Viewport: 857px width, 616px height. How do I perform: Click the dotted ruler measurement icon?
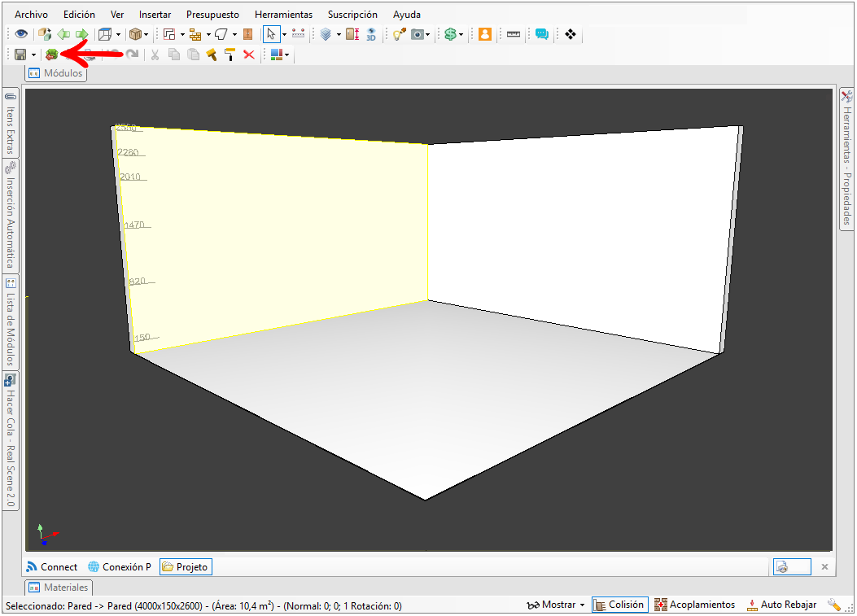point(299,34)
